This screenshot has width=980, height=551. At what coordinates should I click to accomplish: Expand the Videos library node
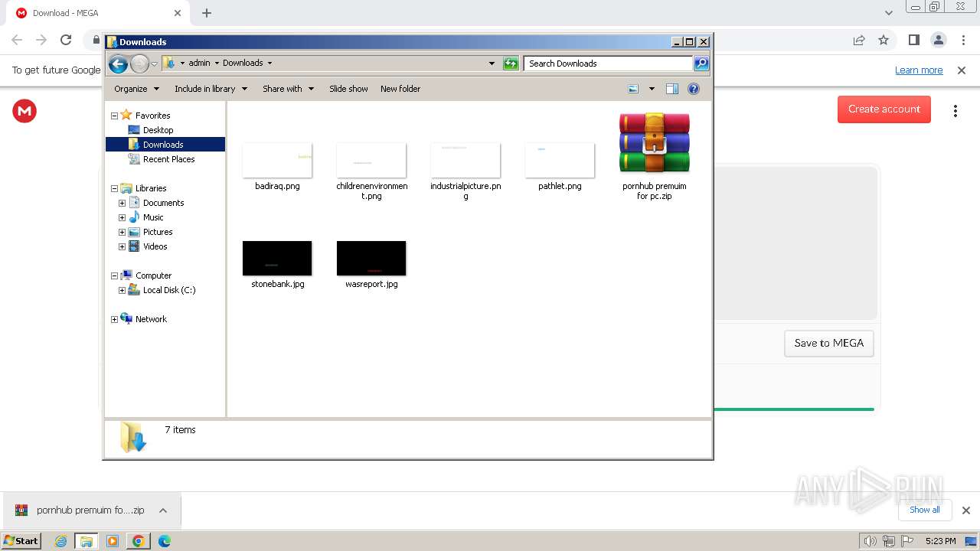click(122, 246)
